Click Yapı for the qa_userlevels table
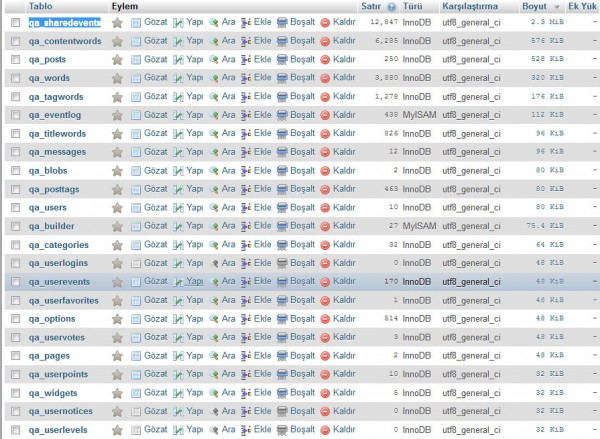600x439 pixels. point(178,429)
